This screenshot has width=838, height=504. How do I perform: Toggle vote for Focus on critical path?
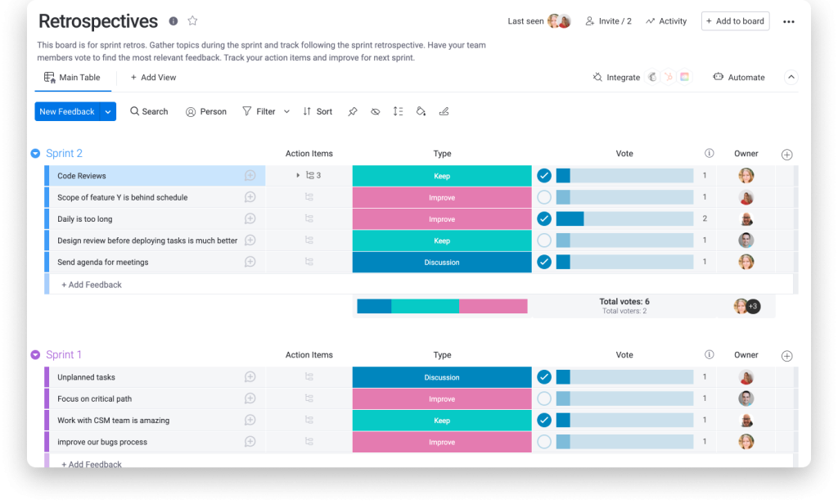(x=544, y=399)
